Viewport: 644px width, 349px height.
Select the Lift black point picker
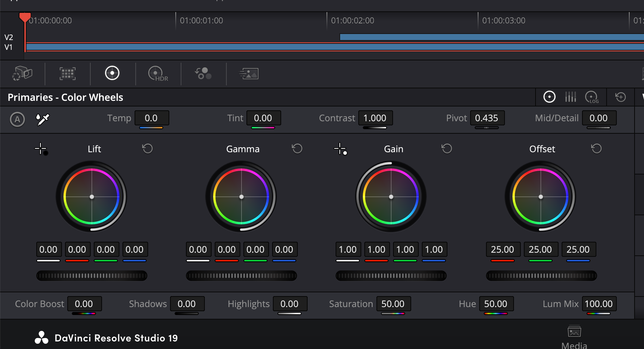(x=41, y=149)
